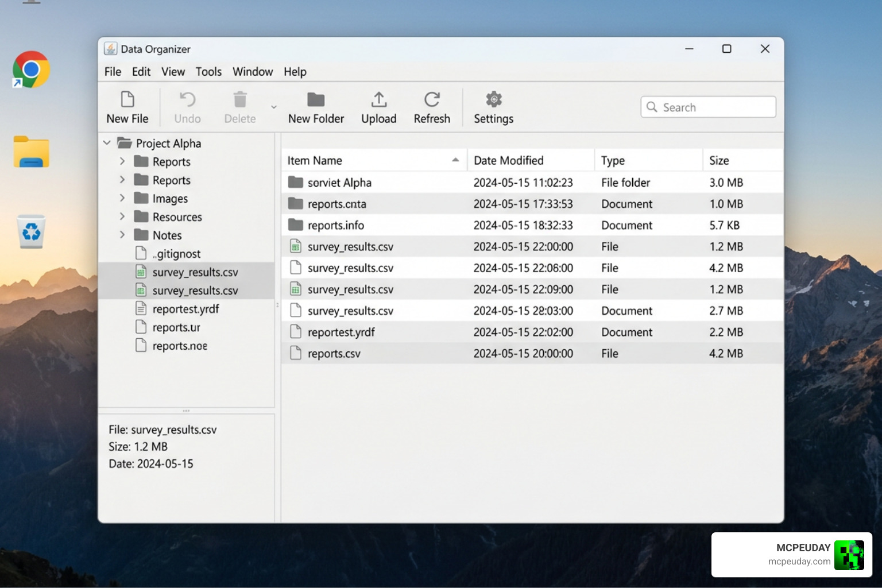Click 'File: survey_results.csv' in details pane
This screenshot has height=588, width=882.
click(163, 430)
